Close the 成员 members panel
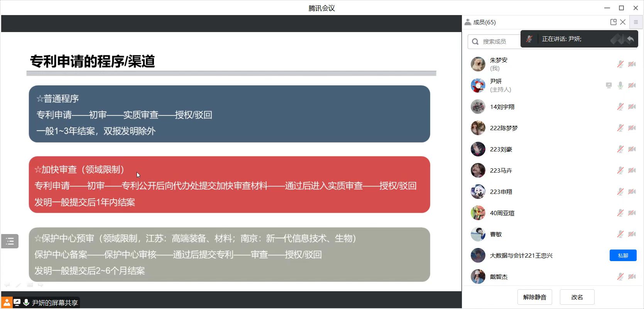This screenshot has width=644, height=309. [623, 22]
